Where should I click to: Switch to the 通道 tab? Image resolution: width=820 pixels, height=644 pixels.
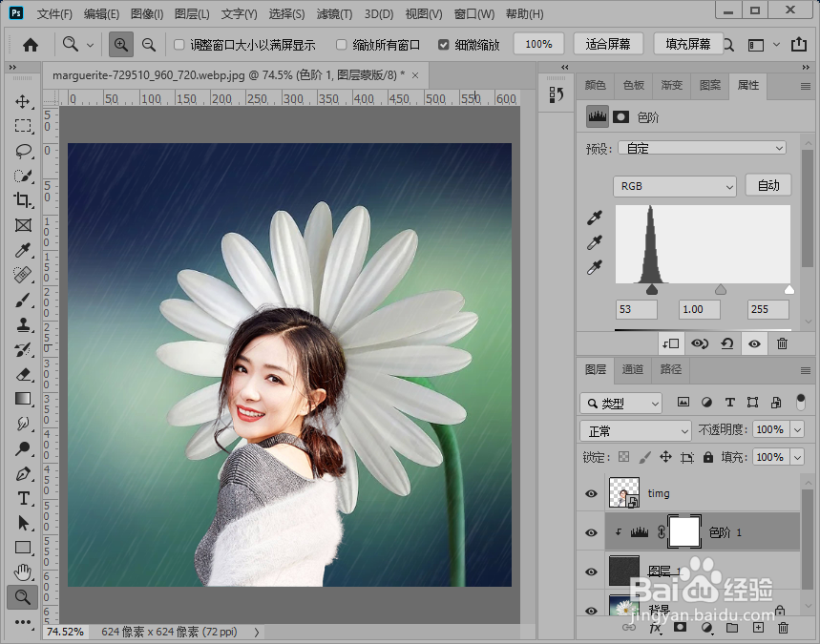[633, 370]
